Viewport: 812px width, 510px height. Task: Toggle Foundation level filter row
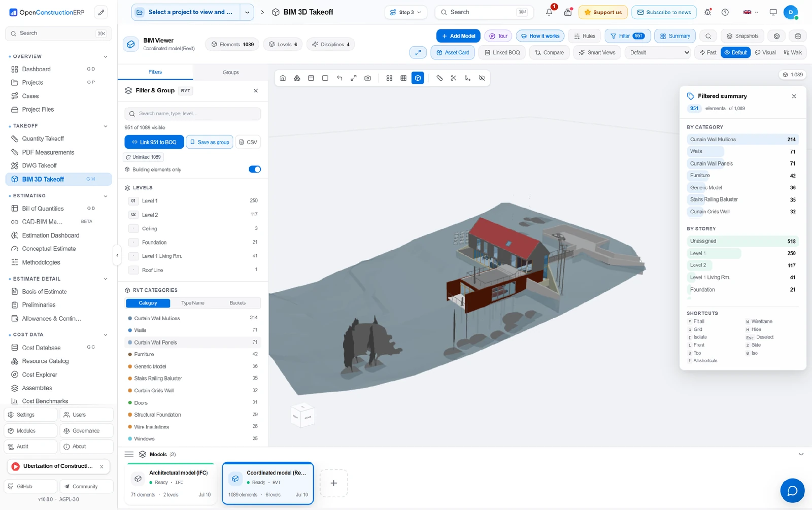point(193,242)
